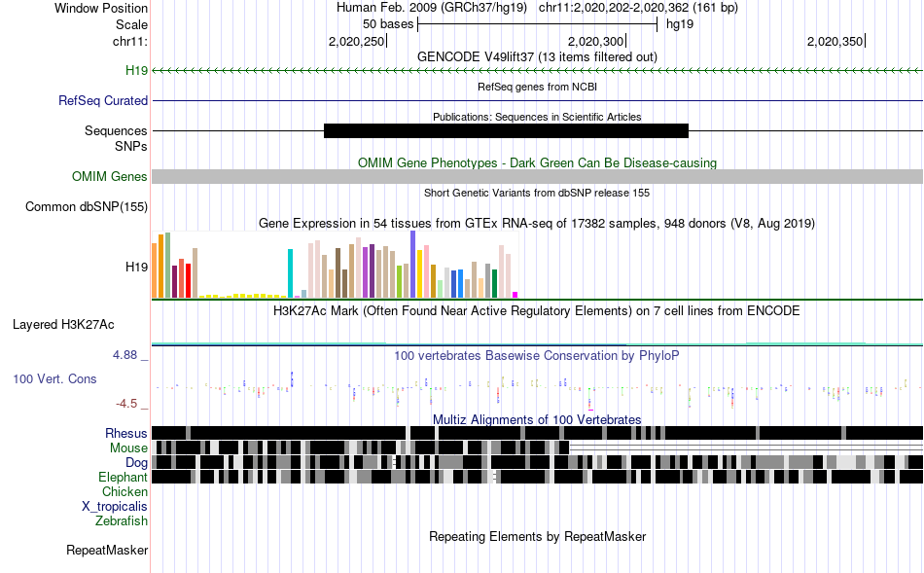Click the chr11:2,020,202-2,020,362 position text

tap(638, 8)
